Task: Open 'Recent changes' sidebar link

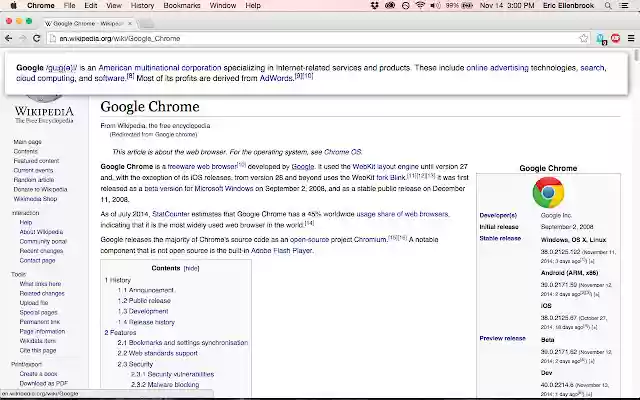Action: coord(41,251)
